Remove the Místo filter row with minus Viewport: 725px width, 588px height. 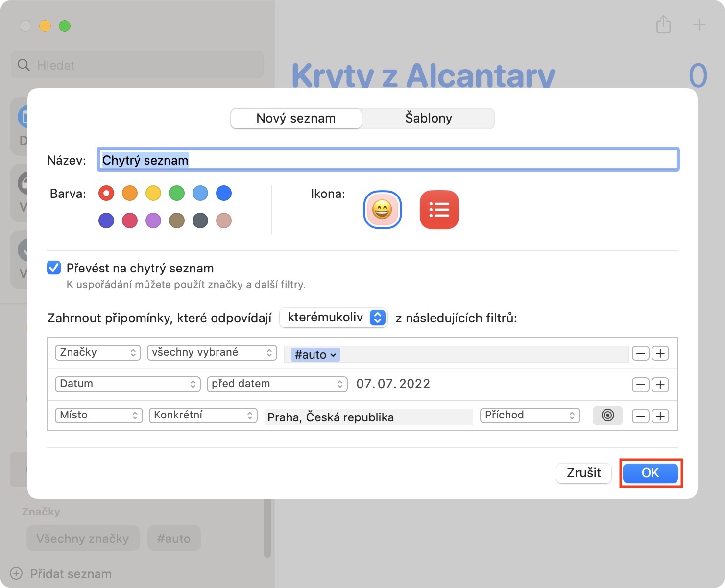640,416
